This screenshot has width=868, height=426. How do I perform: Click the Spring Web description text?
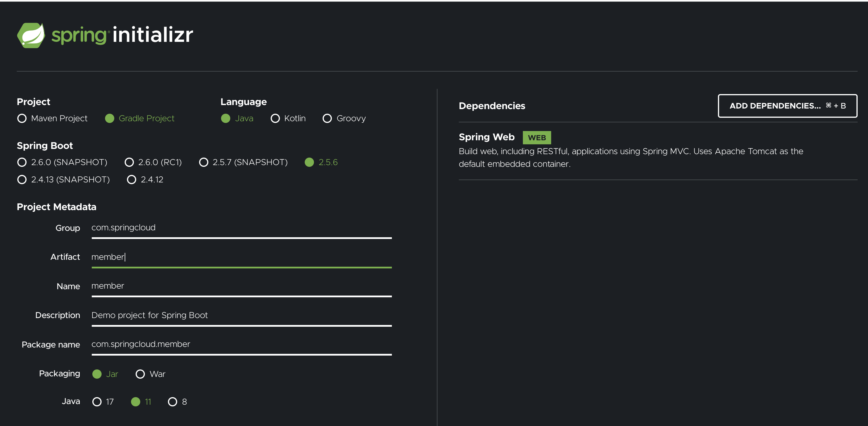point(631,158)
